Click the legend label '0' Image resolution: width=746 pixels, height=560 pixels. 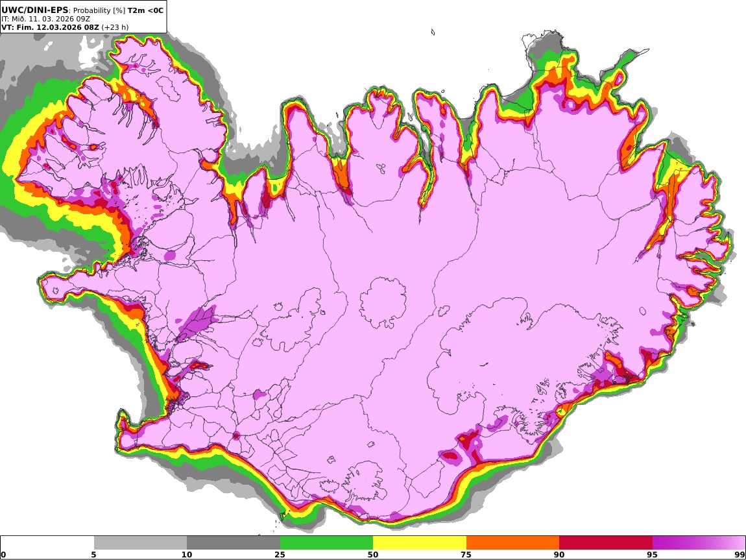(x=4, y=554)
